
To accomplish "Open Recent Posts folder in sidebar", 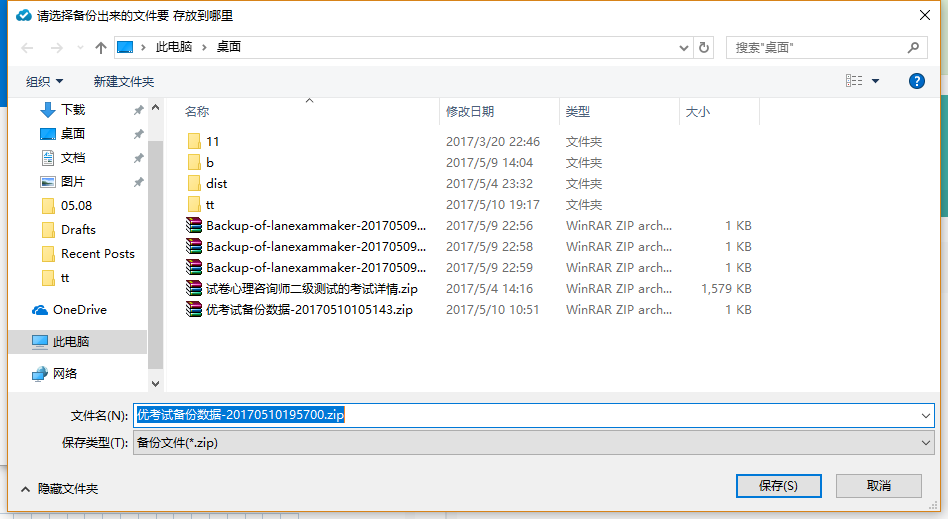I will (97, 254).
